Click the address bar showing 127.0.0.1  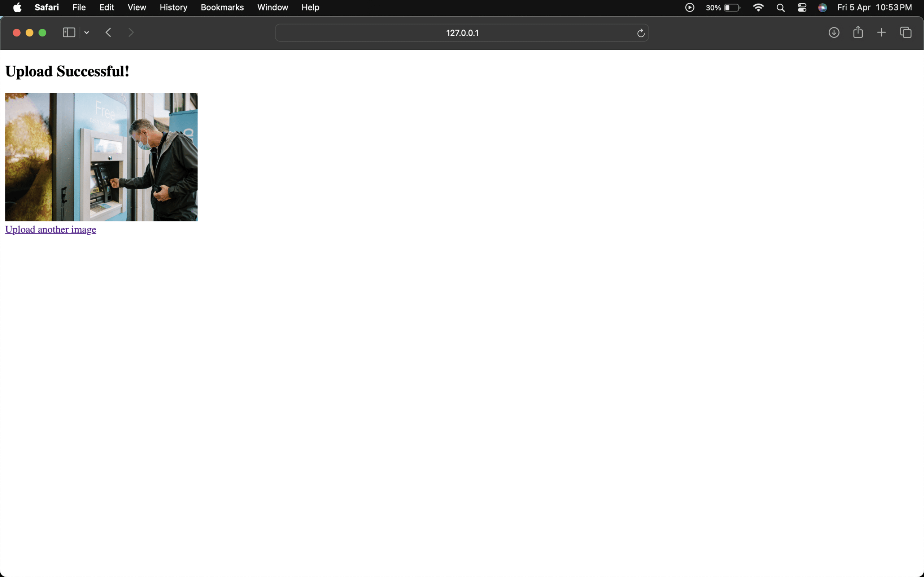[462, 33]
